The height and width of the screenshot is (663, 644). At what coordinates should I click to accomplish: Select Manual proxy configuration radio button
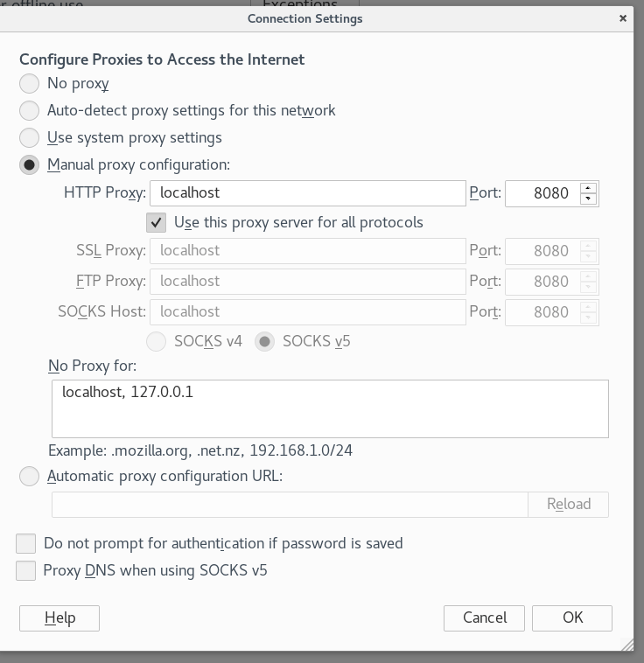[30, 165]
